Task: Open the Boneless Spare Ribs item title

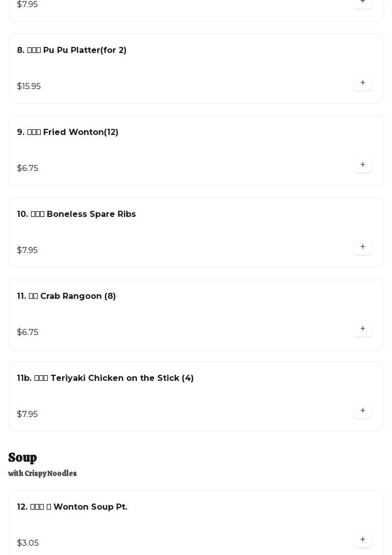Action: pyautogui.click(x=76, y=214)
